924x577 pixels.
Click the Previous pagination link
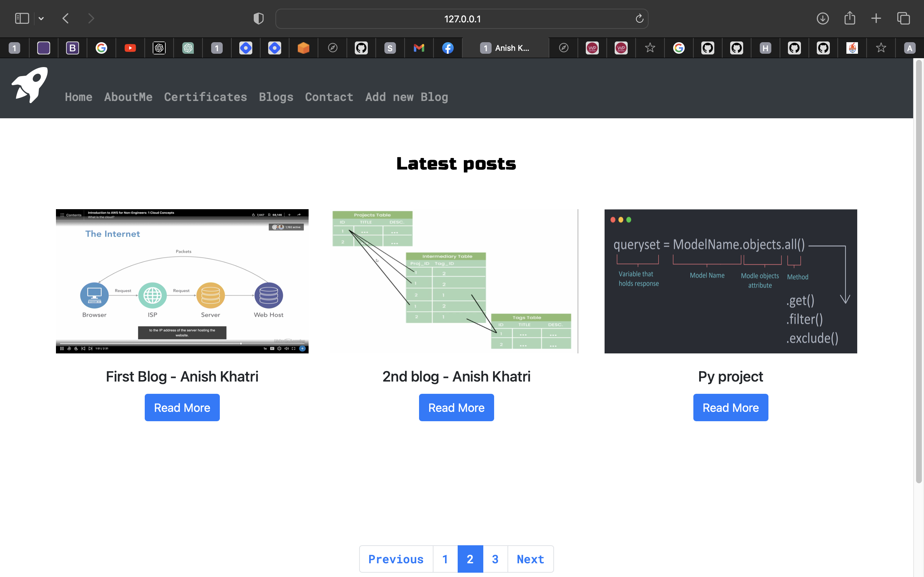click(x=396, y=559)
